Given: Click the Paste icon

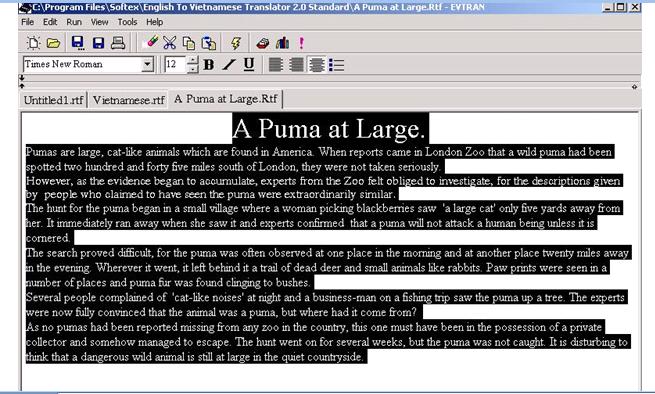Looking at the screenshot, I should coord(209,43).
